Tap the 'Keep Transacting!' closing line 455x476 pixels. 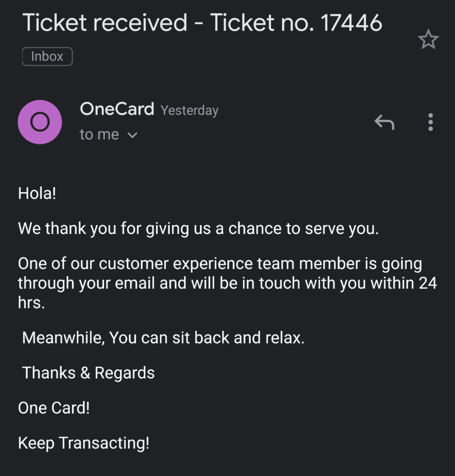[84, 443]
